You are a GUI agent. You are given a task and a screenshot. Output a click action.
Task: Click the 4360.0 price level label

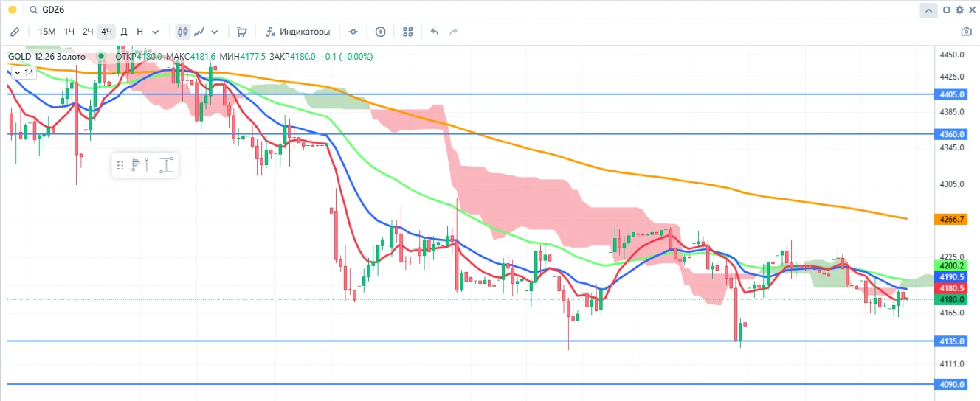953,134
